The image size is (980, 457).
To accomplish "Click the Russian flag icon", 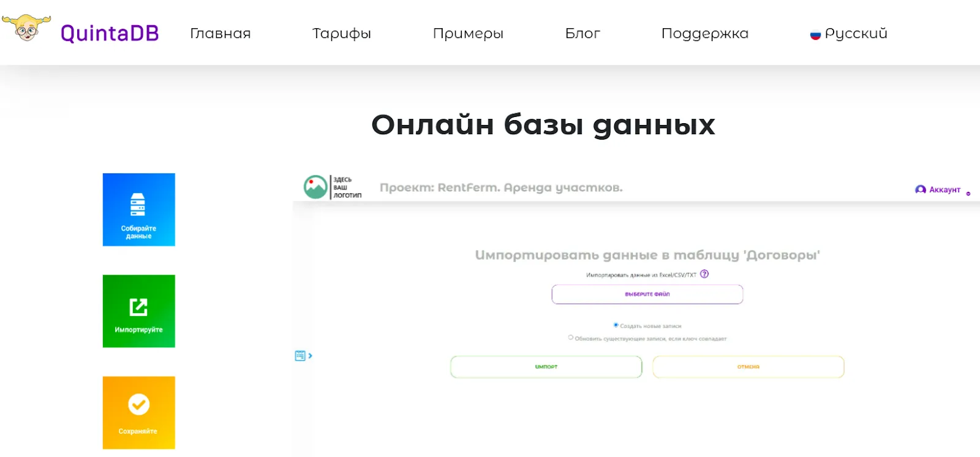I will [815, 35].
